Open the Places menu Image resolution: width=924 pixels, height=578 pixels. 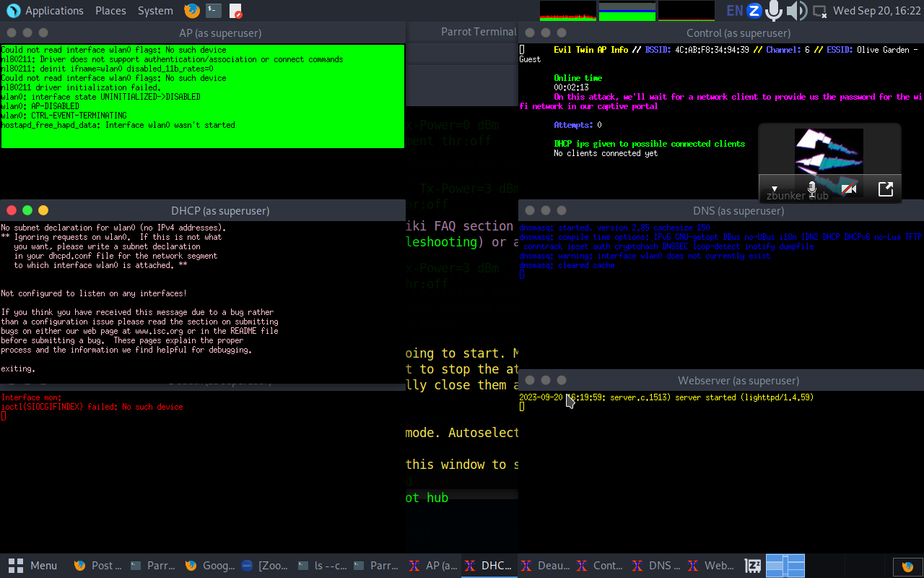(110, 11)
